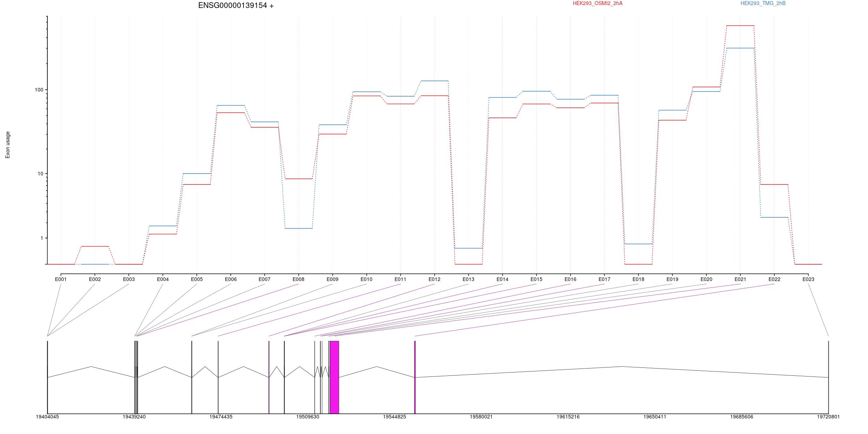Click exon label E008
868x434 pixels.
coord(298,279)
